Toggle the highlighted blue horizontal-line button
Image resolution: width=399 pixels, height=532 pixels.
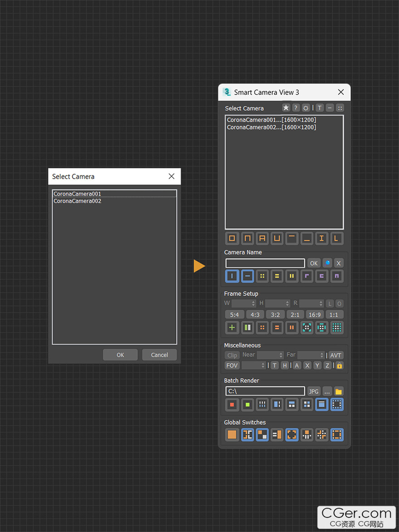(248, 276)
